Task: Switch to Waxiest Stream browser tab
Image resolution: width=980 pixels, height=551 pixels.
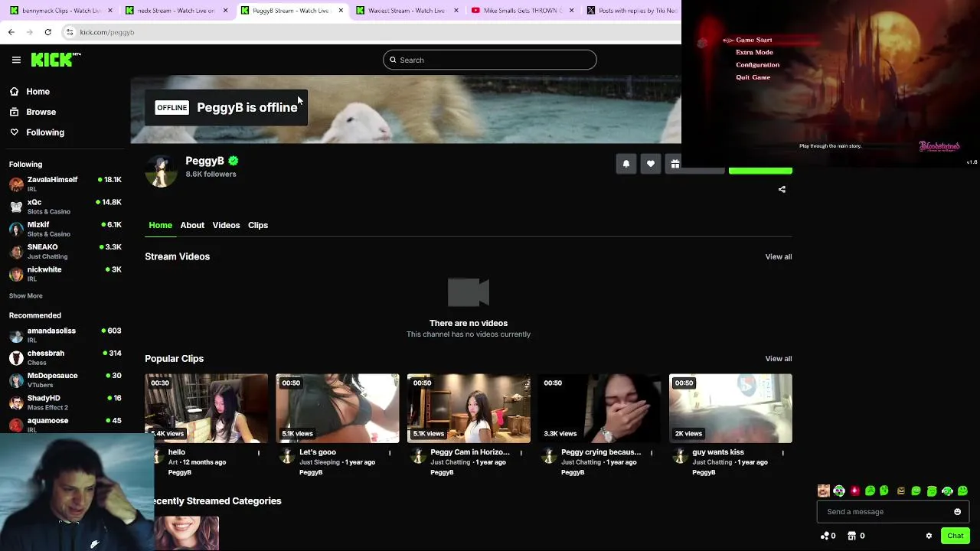Action: click(x=407, y=11)
